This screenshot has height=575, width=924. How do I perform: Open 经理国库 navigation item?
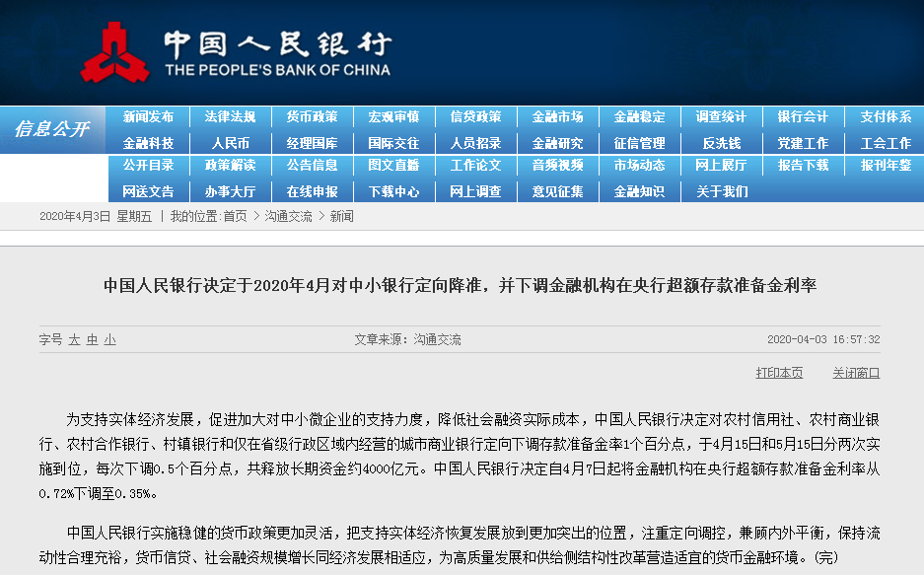[313, 143]
